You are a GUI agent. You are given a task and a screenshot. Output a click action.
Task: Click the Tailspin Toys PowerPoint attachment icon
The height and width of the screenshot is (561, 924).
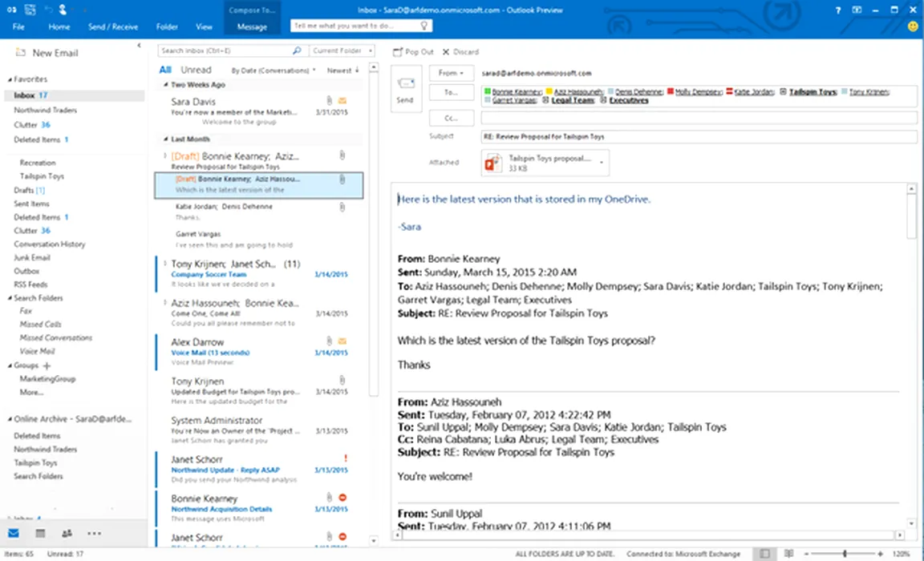pos(493,163)
